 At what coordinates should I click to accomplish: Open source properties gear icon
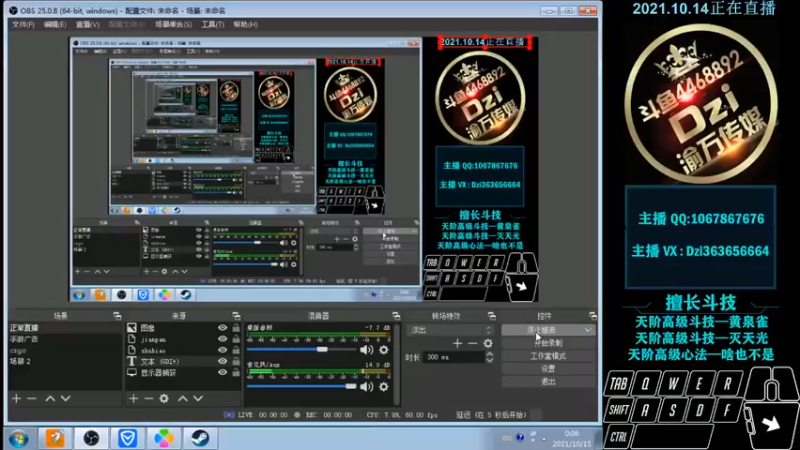(164, 398)
